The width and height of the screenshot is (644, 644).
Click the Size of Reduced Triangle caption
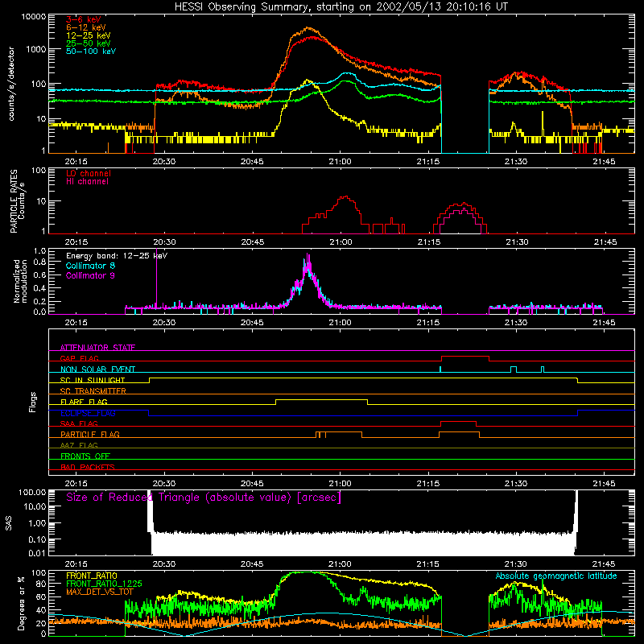tap(204, 497)
